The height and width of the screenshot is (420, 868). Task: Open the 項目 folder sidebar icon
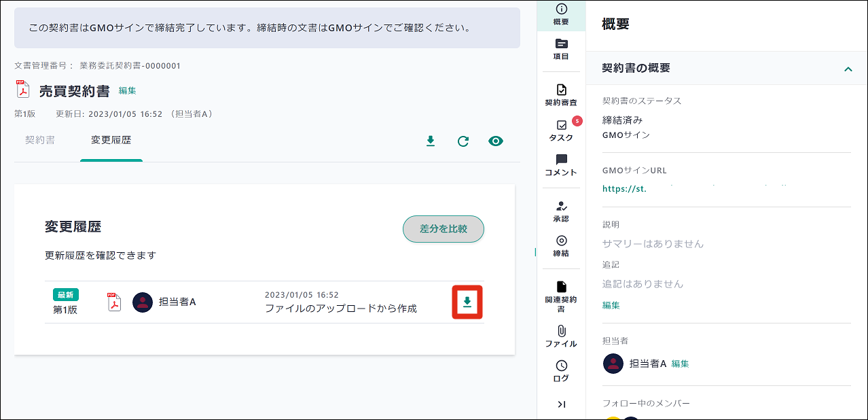(561, 49)
